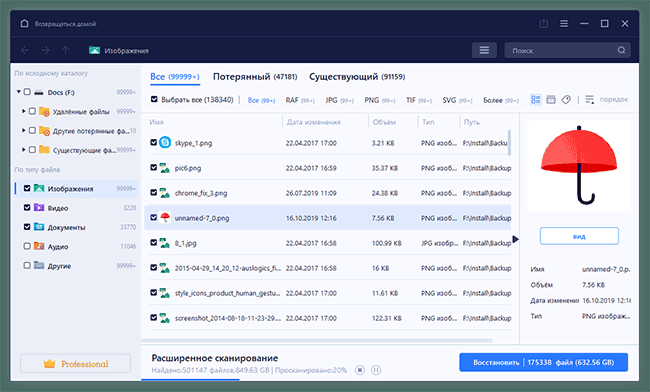Click the horizontal scrollbar under file list
Screen dimensions: 650x392
(317, 340)
